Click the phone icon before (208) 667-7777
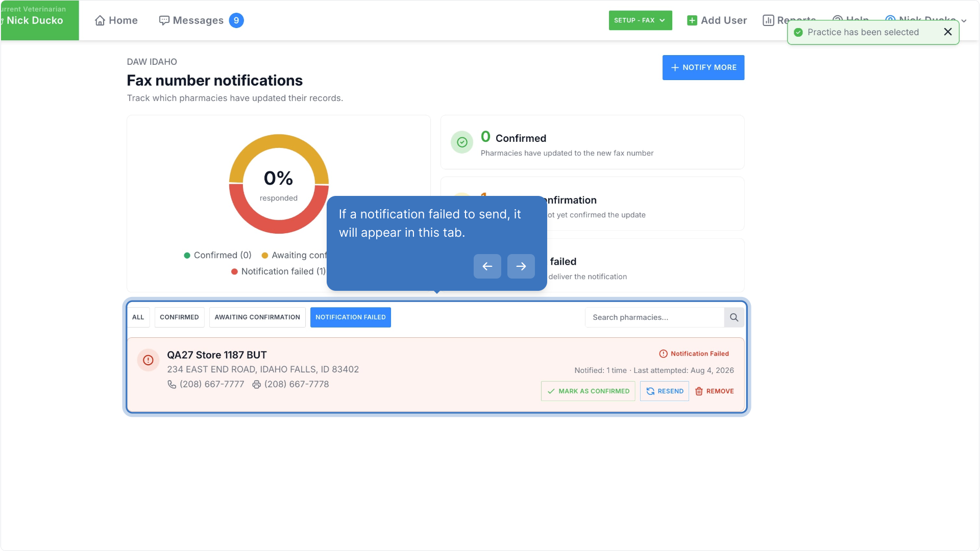The image size is (980, 551). click(172, 384)
